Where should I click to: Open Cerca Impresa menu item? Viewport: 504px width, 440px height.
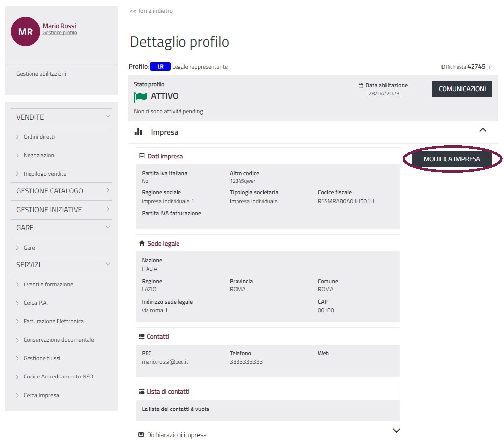41,395
